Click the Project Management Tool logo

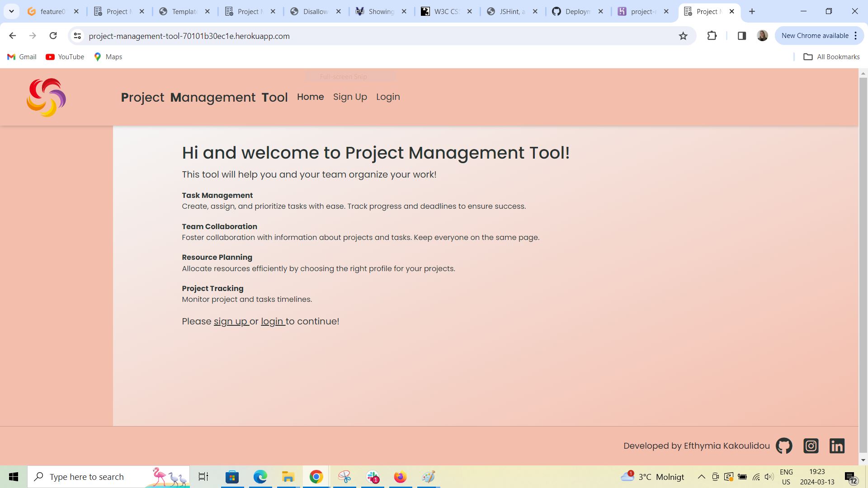46,97
